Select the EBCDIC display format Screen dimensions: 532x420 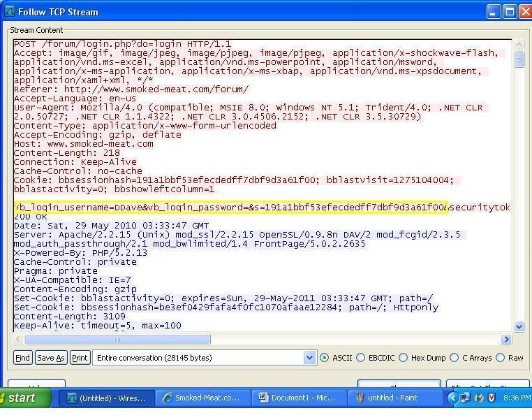[x=361, y=358]
